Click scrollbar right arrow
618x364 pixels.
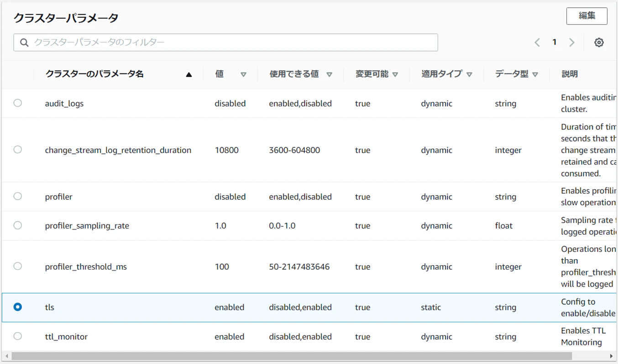coord(611,356)
